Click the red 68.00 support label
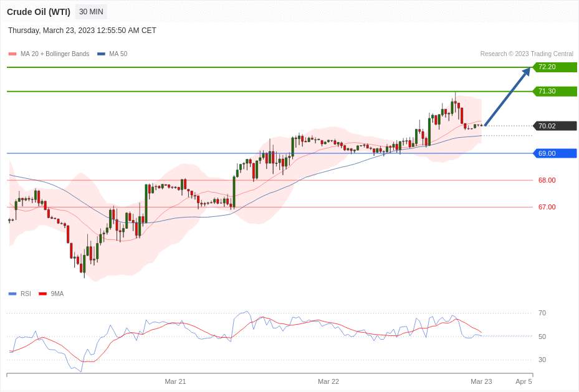This screenshot has width=579, height=392. (547, 180)
